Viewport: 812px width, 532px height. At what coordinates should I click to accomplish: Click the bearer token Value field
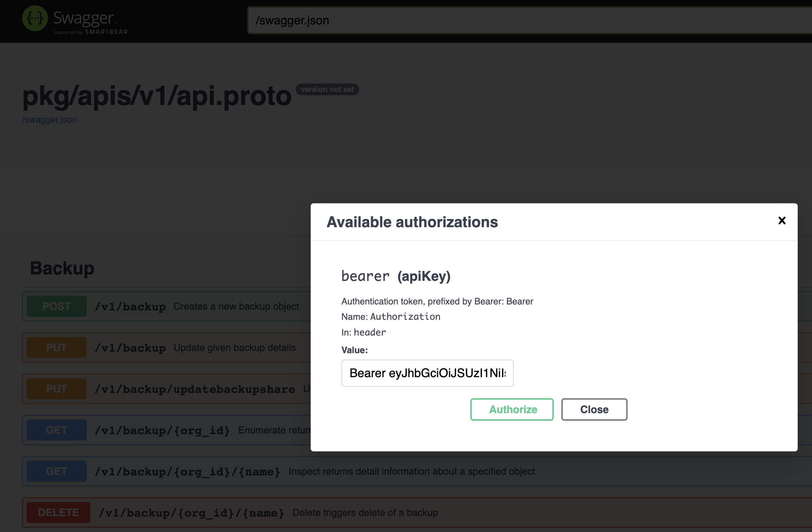click(427, 373)
